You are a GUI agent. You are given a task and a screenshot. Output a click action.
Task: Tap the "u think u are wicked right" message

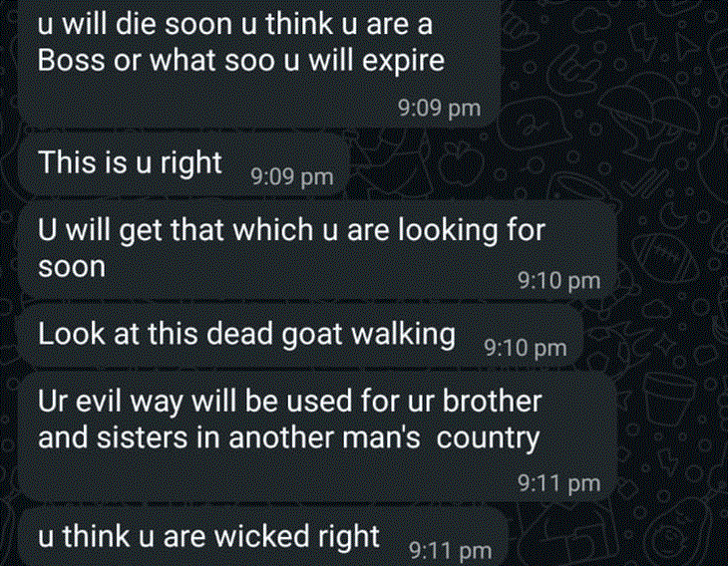coord(262,537)
